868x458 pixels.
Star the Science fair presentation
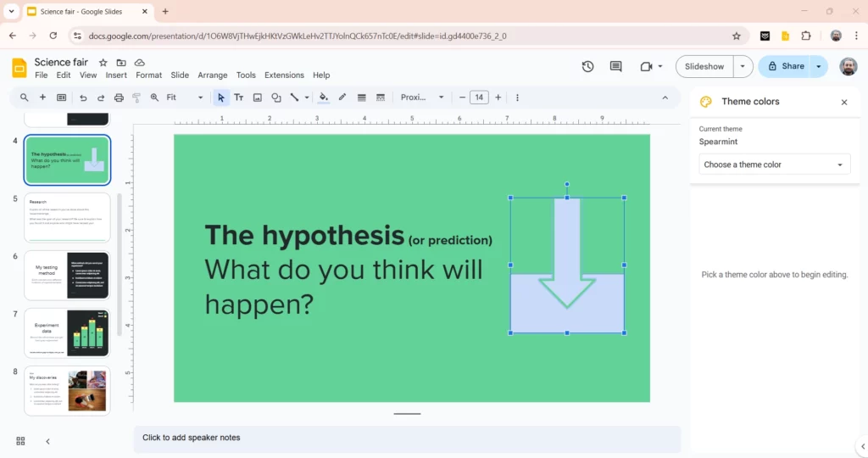tap(103, 63)
